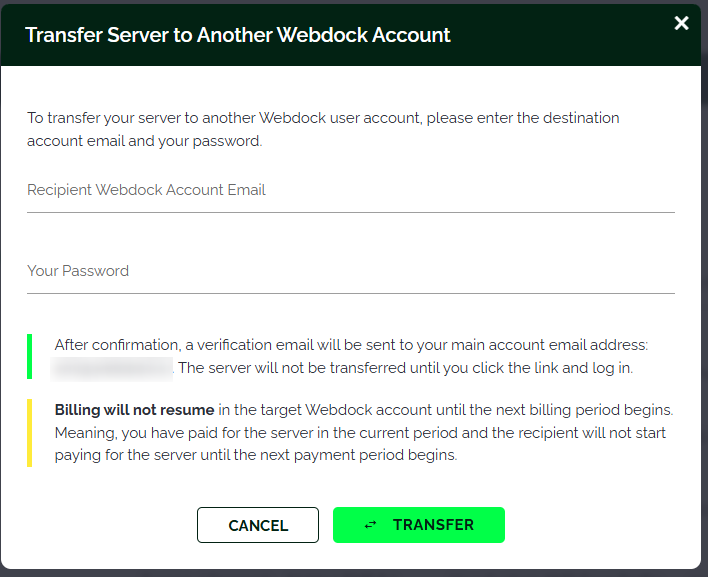
Task: Click the dialog title 'Transfer Server to Another Webdock Account'
Action: 238,35
